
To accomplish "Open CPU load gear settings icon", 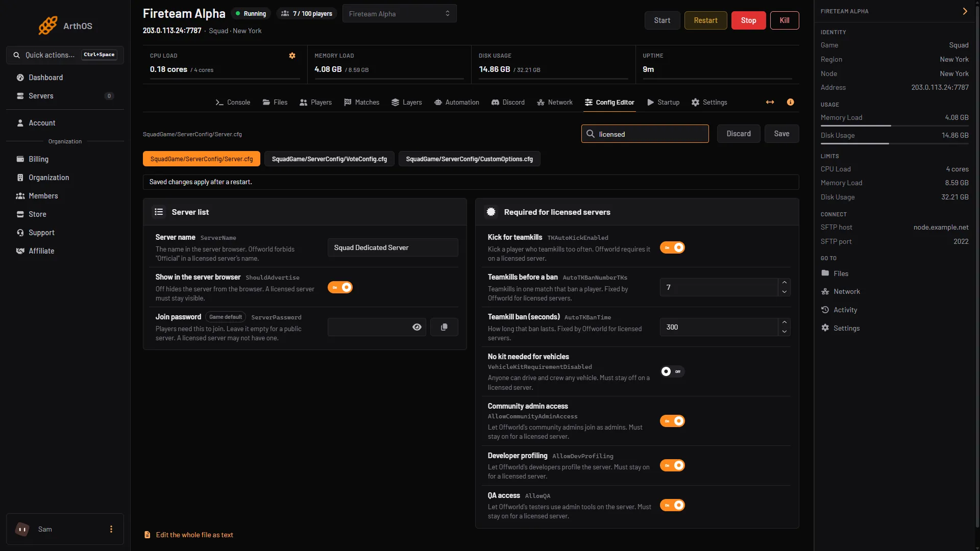I will pyautogui.click(x=292, y=56).
